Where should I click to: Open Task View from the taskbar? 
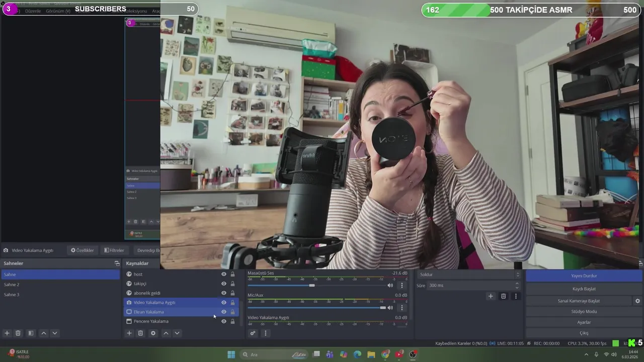[x=316, y=354]
